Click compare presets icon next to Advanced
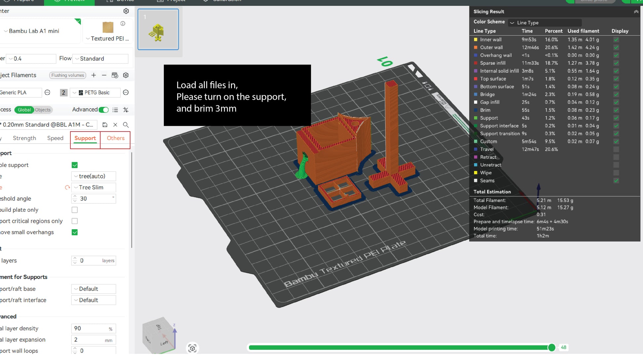The width and height of the screenshot is (643, 364). [x=126, y=110]
